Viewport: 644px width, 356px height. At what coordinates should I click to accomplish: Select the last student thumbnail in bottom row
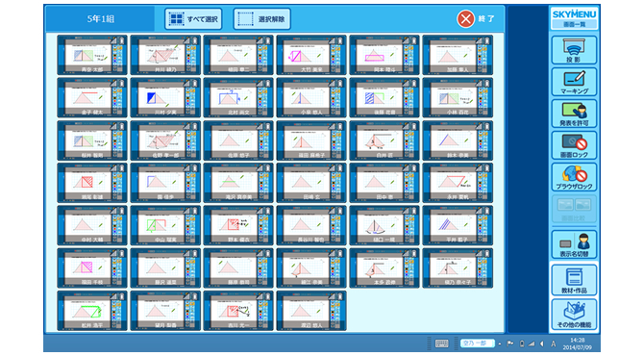click(x=311, y=311)
